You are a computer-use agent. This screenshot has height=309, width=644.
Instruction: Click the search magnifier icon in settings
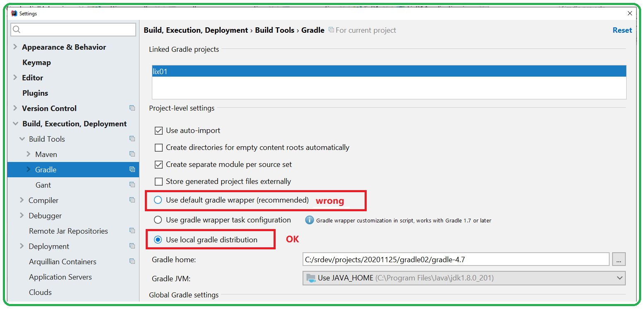point(17,29)
